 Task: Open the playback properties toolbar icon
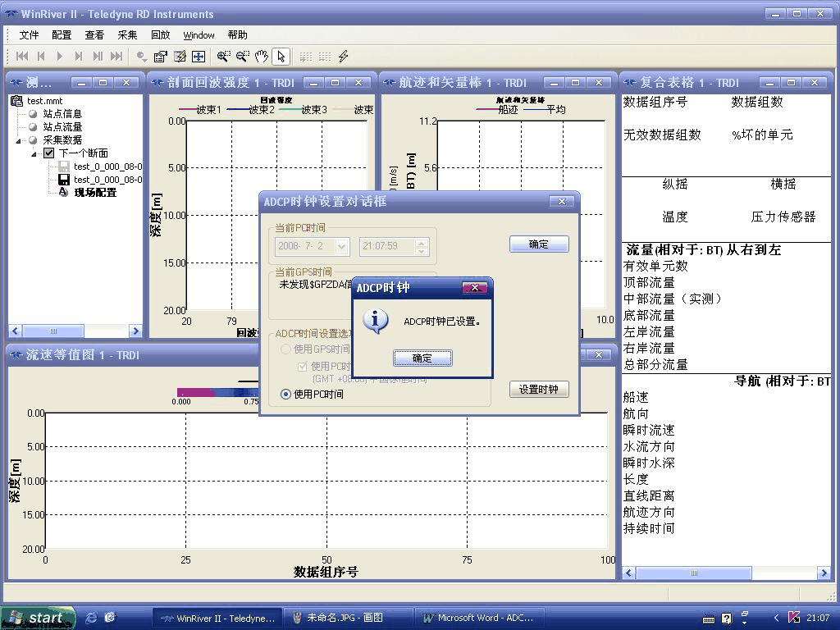(158, 57)
